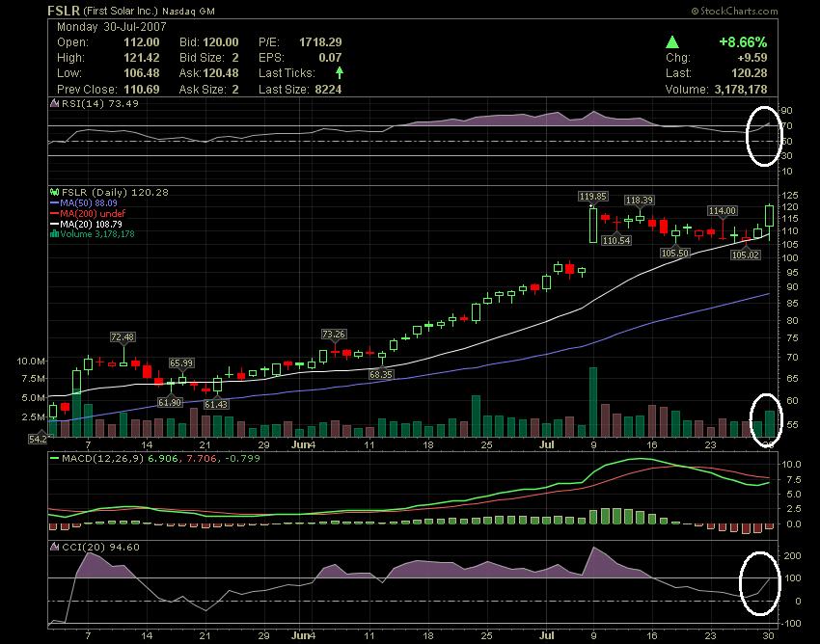Click the candlestick icon beside FSLR (Daily)

54,193
